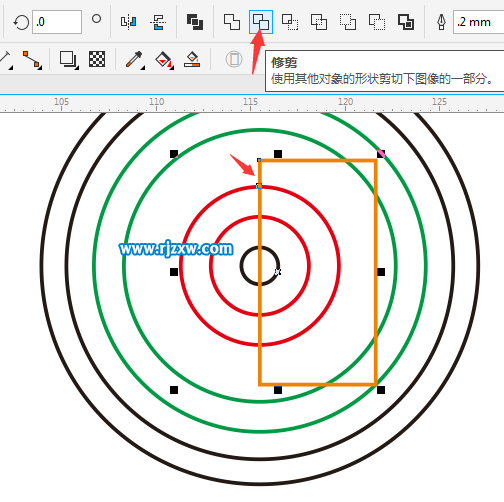
Task: Mirror the selection vertically
Action: tap(158, 22)
